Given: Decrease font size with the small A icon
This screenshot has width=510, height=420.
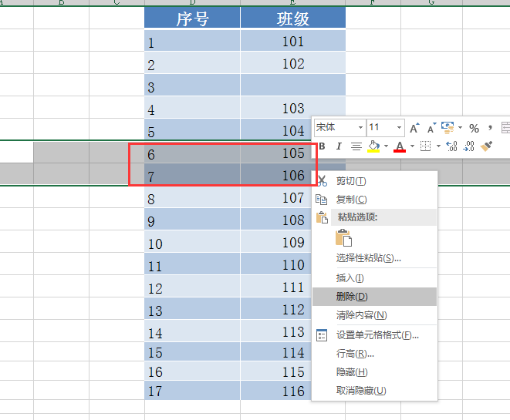Looking at the screenshot, I should tap(431, 128).
